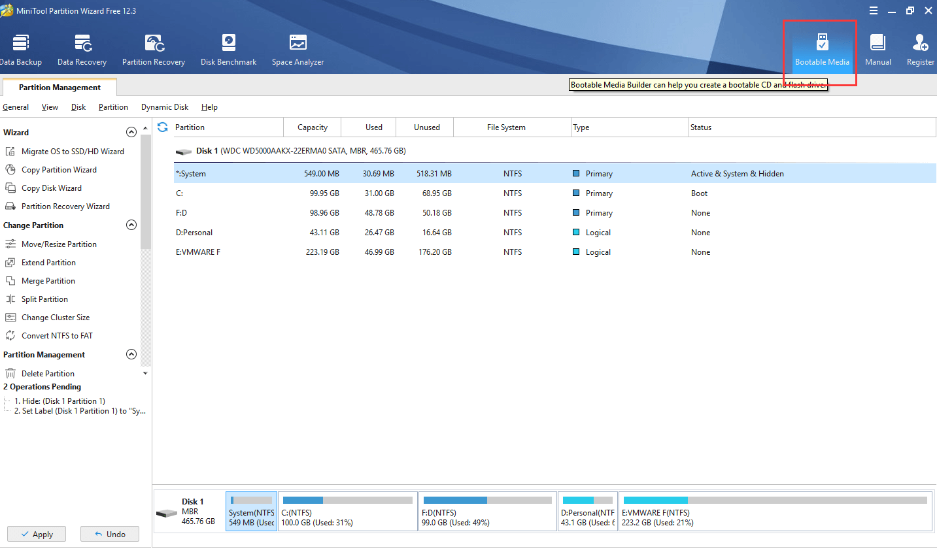Collapse the Change Partition section
The height and width of the screenshot is (560, 937).
click(x=131, y=225)
